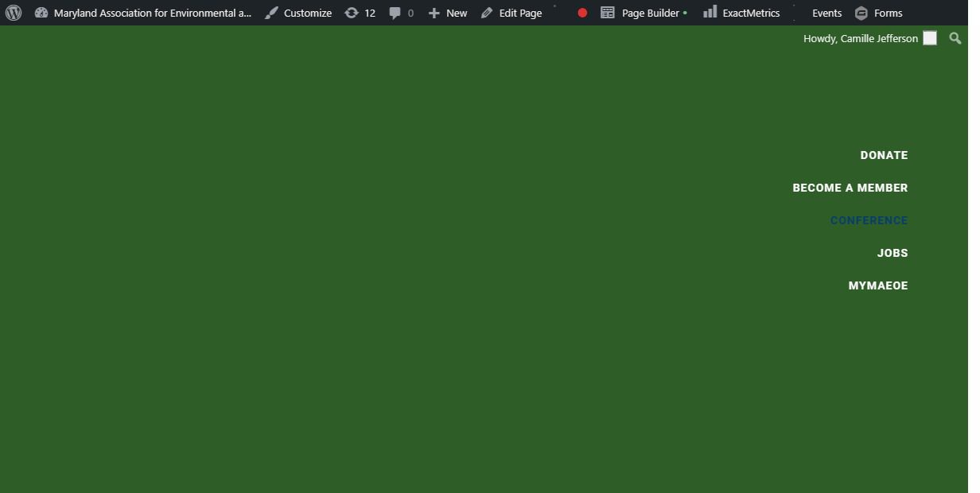Open the MyMAEOE navigation link

coord(877,285)
